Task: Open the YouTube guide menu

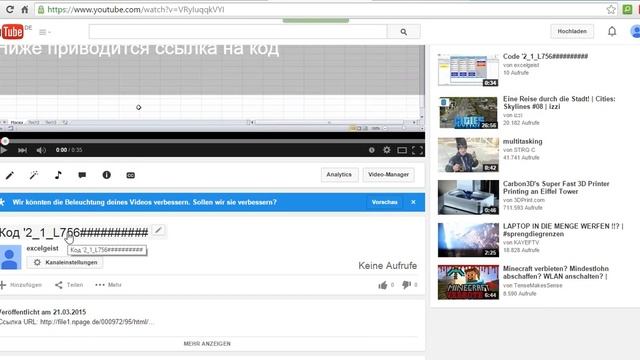Action: pos(44,32)
